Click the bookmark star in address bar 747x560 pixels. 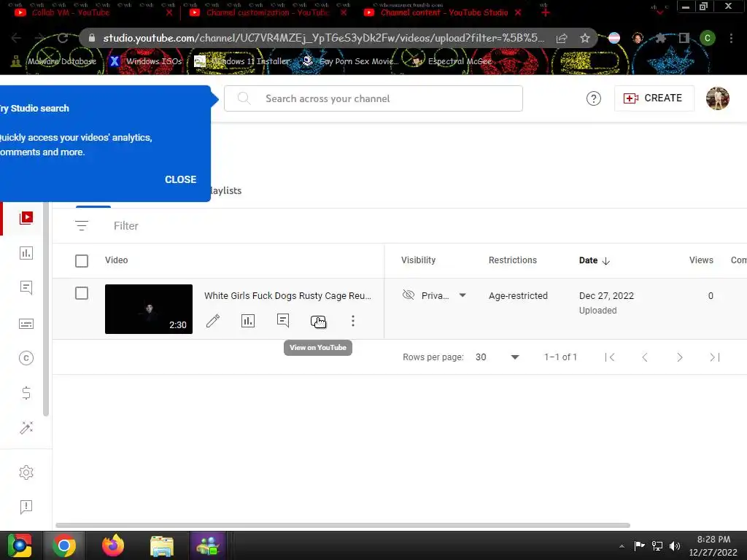585,38
